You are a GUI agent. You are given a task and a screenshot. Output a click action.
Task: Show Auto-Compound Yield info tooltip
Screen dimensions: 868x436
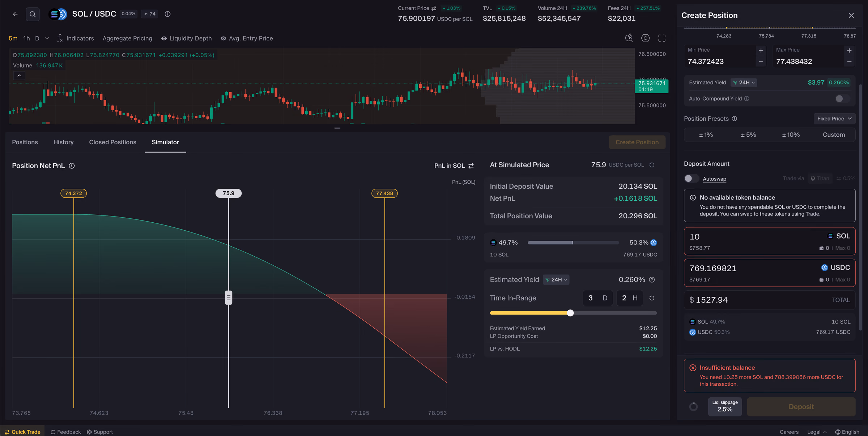[746, 98]
